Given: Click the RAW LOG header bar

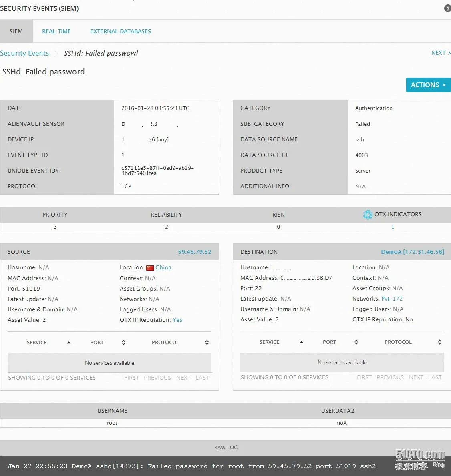Looking at the screenshot, I should coord(225,448).
